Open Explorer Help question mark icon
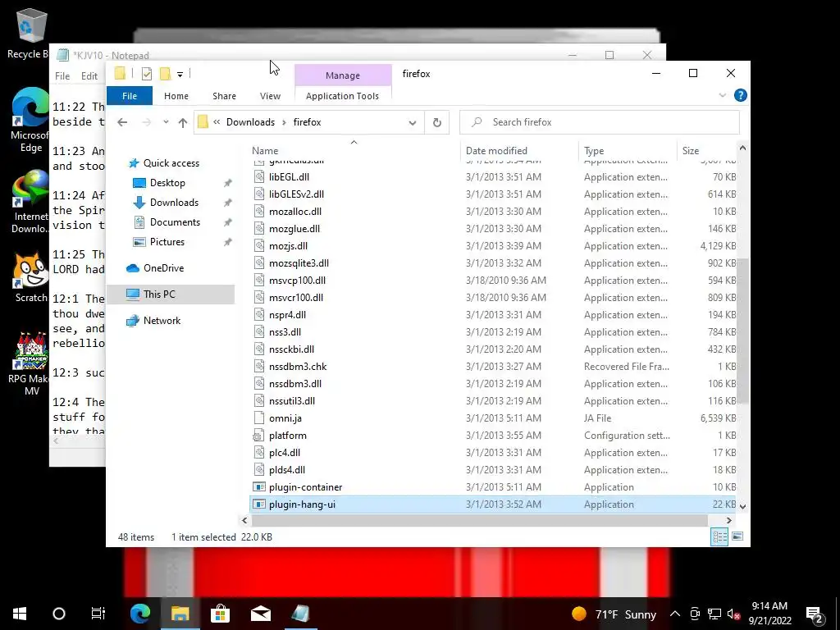 pyautogui.click(x=741, y=95)
